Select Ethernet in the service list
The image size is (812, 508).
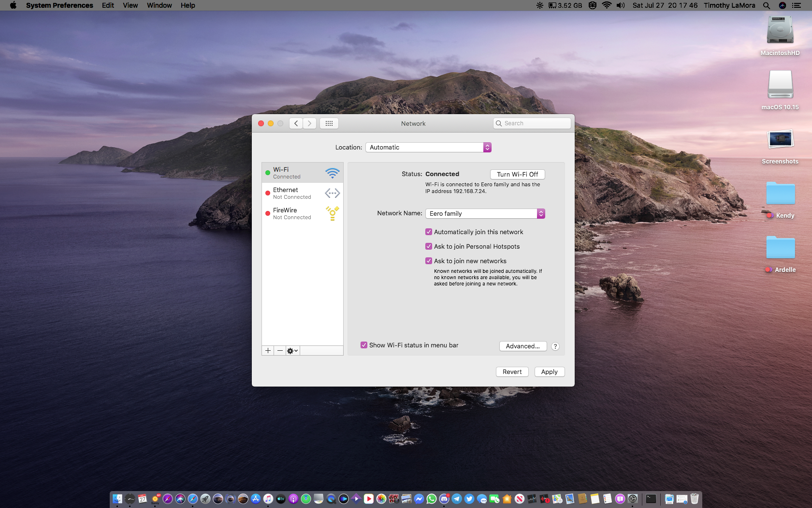coord(303,193)
